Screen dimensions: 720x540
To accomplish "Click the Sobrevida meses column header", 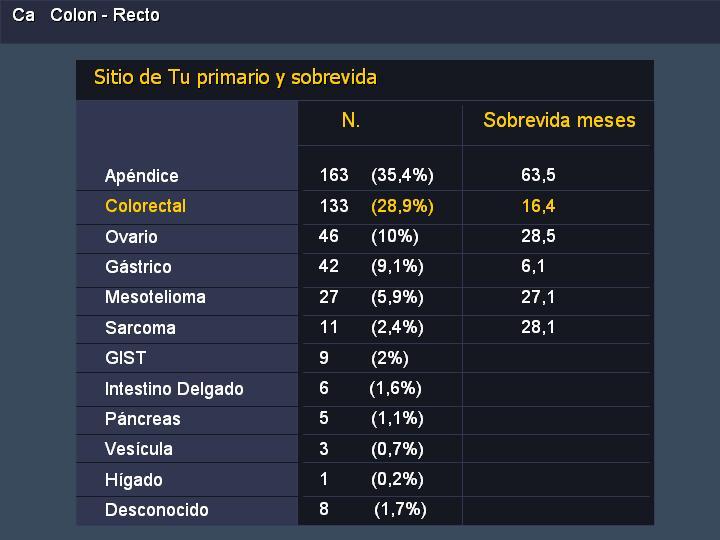I will coord(559,120).
